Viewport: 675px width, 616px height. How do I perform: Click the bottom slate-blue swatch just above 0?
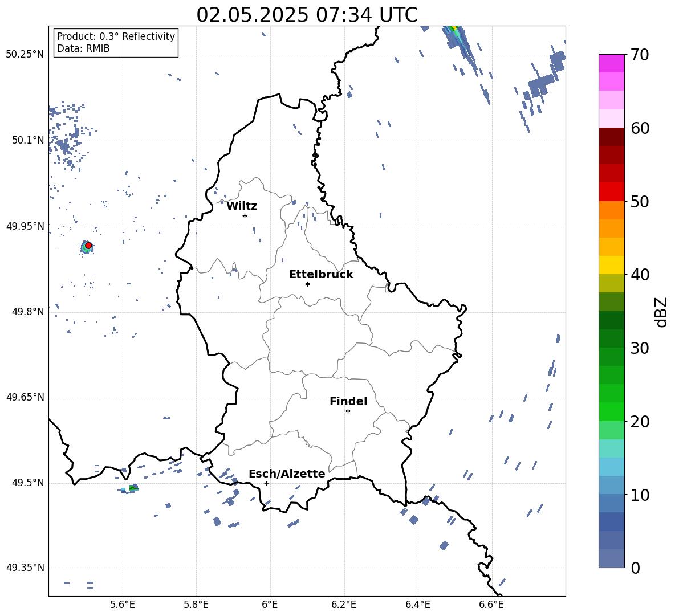click(x=611, y=558)
